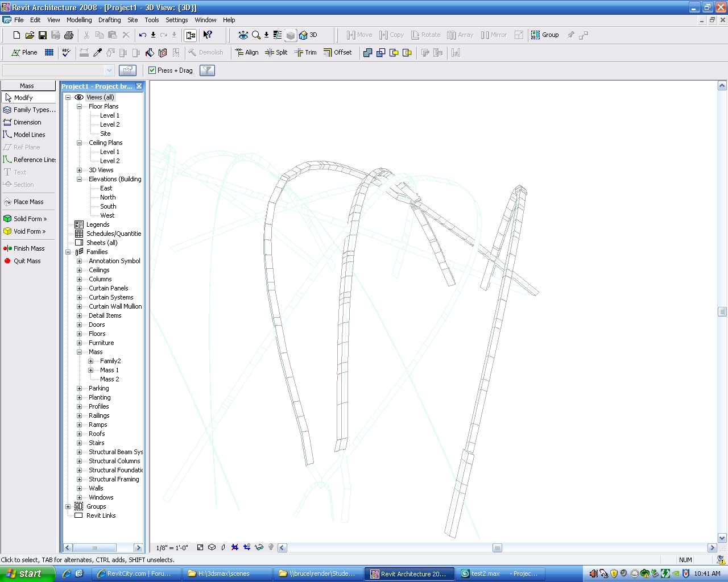Click the Print icon in toolbar
Screen dimensions: 728x582
point(69,35)
